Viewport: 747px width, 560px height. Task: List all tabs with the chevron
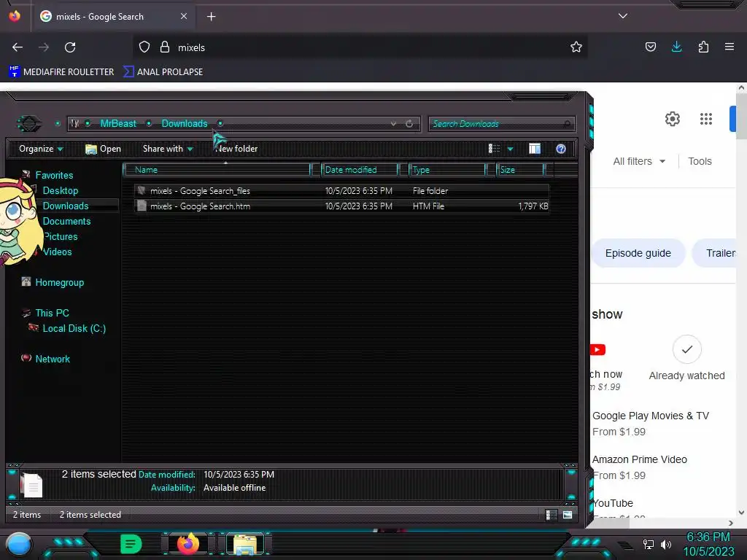tap(623, 16)
